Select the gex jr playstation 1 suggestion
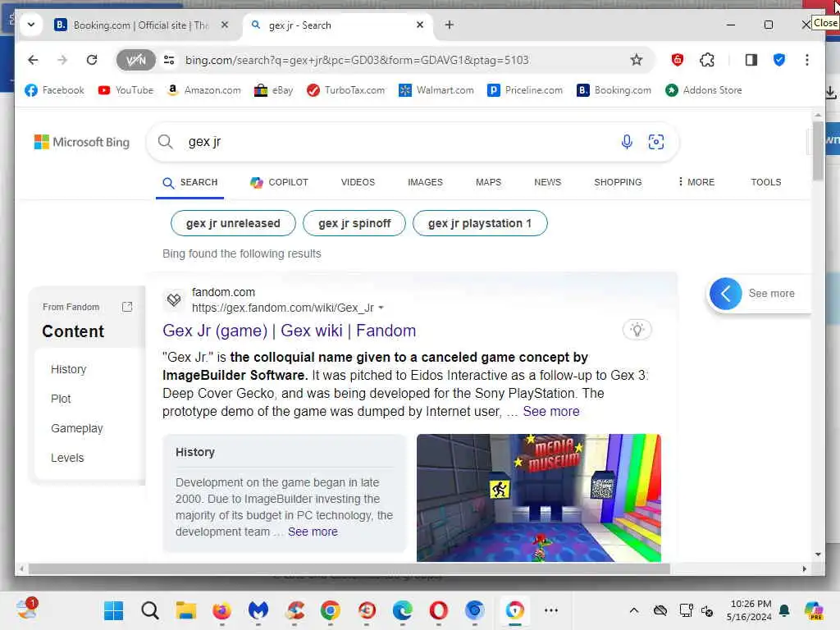 point(480,223)
